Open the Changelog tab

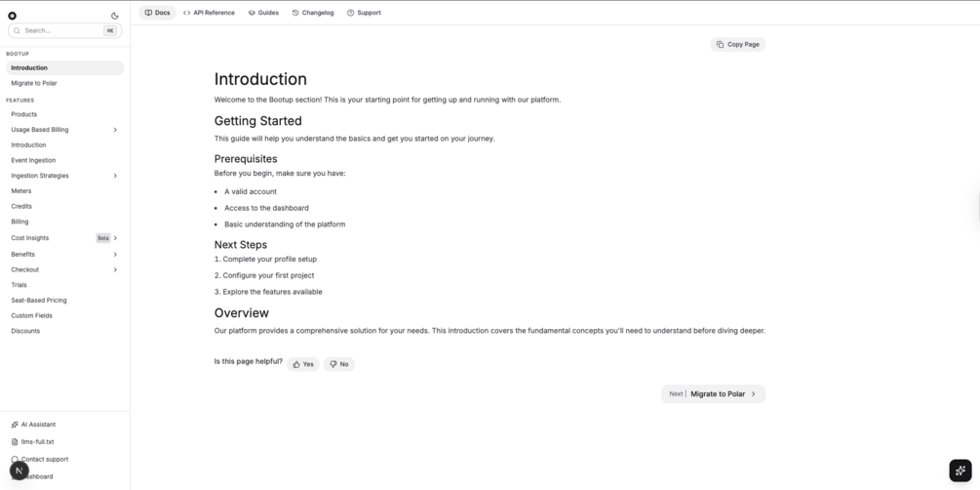point(313,13)
